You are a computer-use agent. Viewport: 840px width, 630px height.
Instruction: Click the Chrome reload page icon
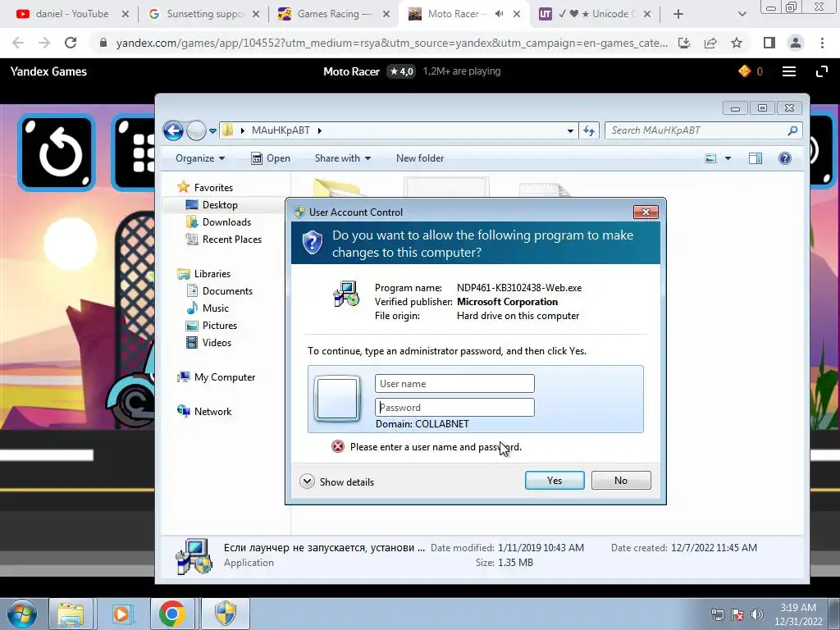point(71,43)
